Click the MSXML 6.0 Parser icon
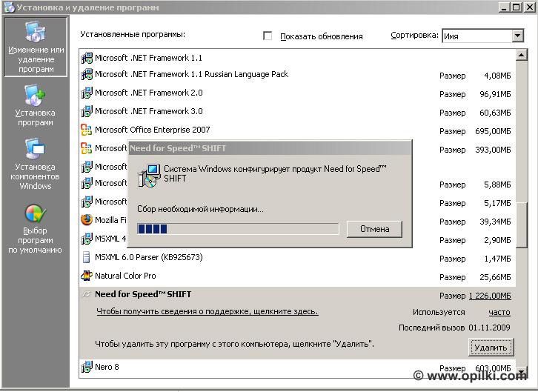 (87, 257)
